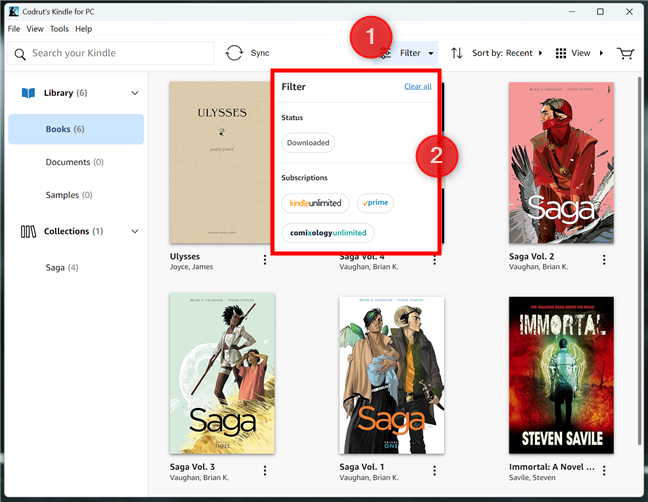Open the File menu

pyautogui.click(x=14, y=29)
